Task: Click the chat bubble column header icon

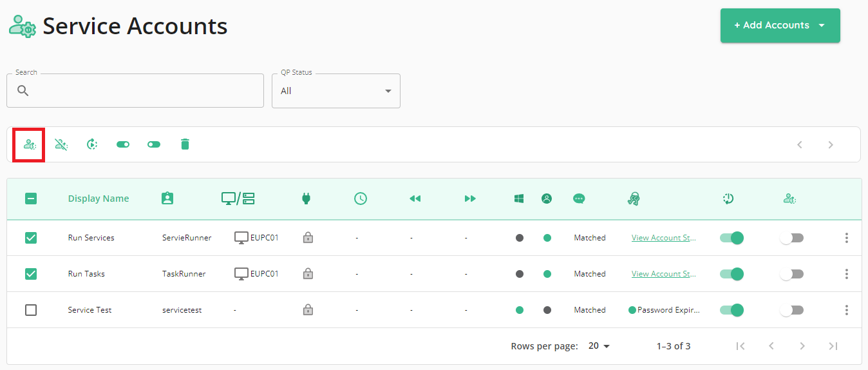Action: click(x=579, y=199)
